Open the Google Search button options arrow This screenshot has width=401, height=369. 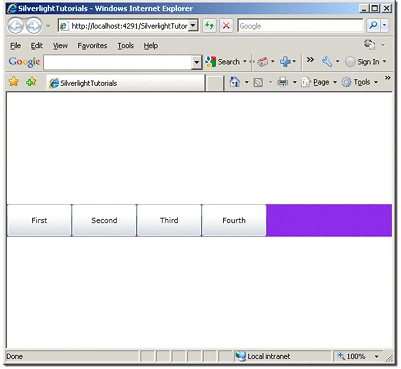coord(245,62)
